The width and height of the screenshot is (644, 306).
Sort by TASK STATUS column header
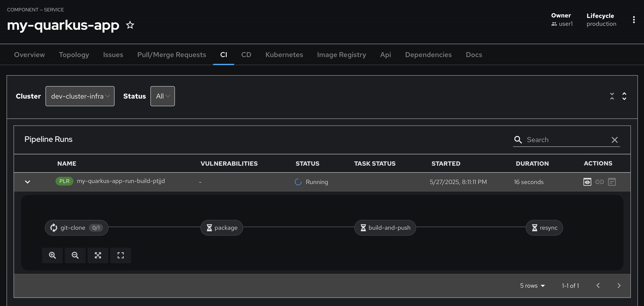pos(374,163)
